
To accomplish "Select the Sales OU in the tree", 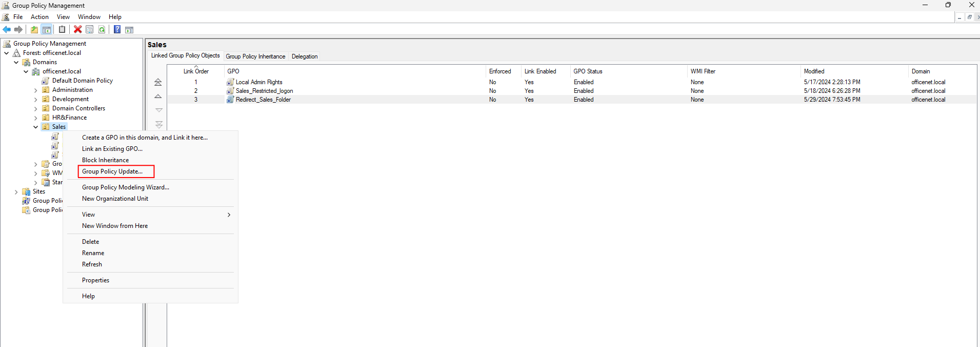I will [x=59, y=127].
